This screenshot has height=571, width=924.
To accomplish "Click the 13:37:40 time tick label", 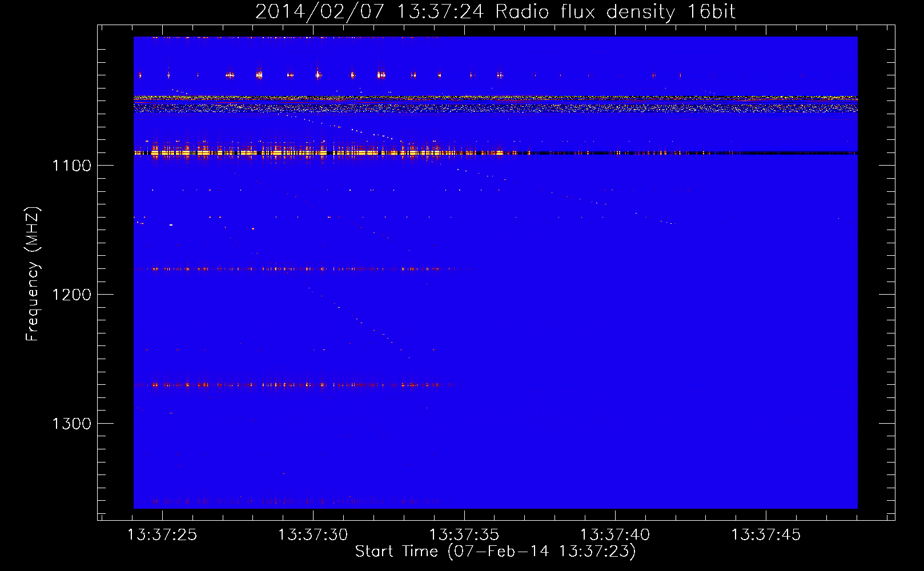I will 615,534.
